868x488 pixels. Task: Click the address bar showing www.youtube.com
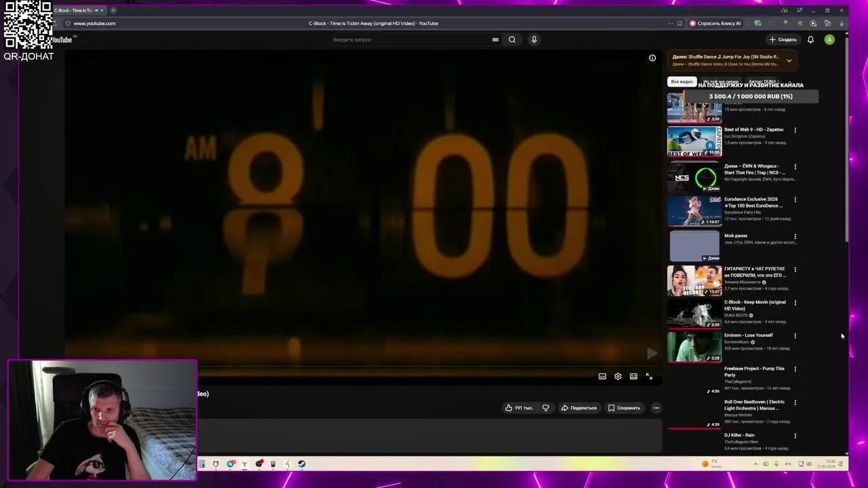click(94, 23)
